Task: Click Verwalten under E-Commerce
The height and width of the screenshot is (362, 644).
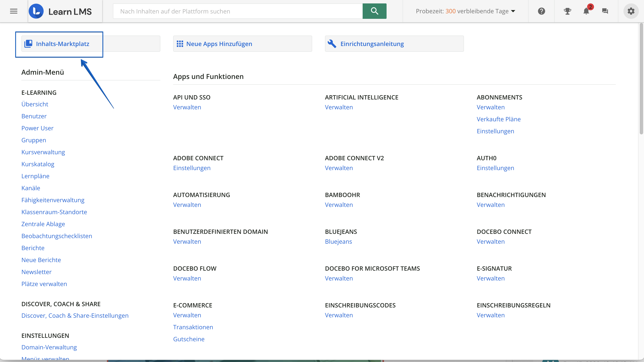Action: tap(187, 315)
